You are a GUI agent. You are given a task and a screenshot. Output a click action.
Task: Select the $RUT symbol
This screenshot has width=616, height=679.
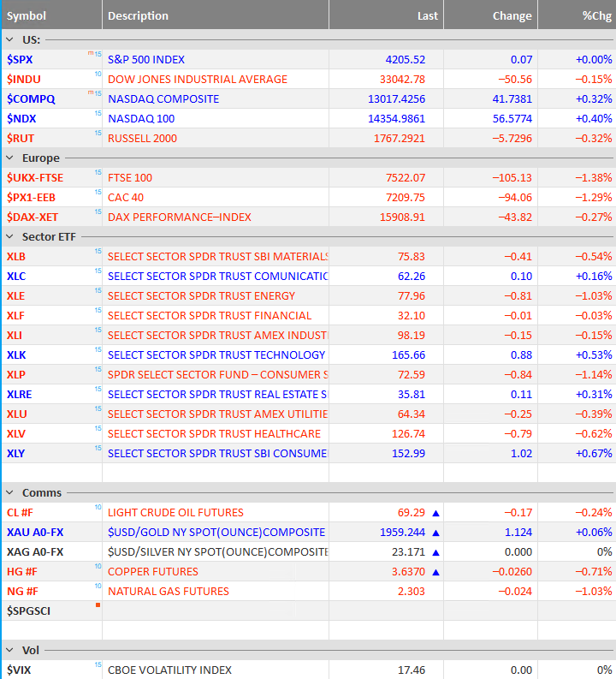coord(21,139)
